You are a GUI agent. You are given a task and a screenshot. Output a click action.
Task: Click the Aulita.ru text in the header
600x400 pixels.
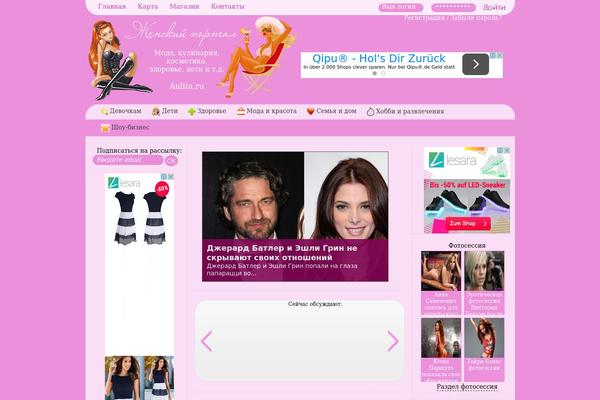[187, 86]
